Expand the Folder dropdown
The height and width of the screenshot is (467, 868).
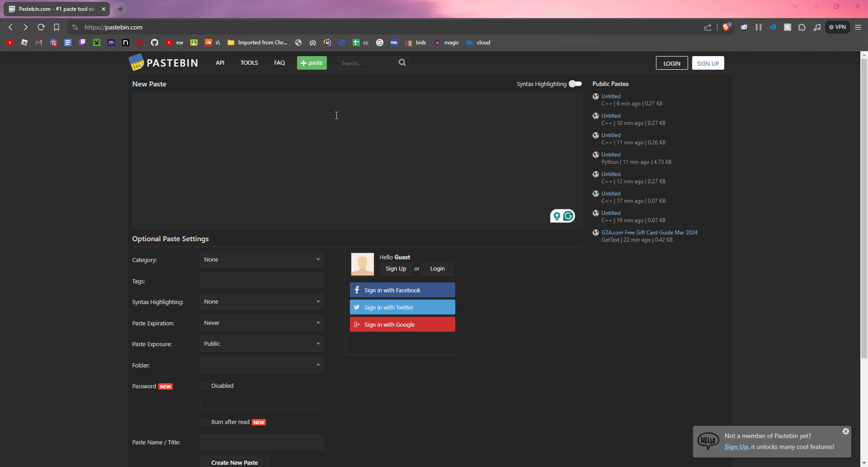point(262,365)
